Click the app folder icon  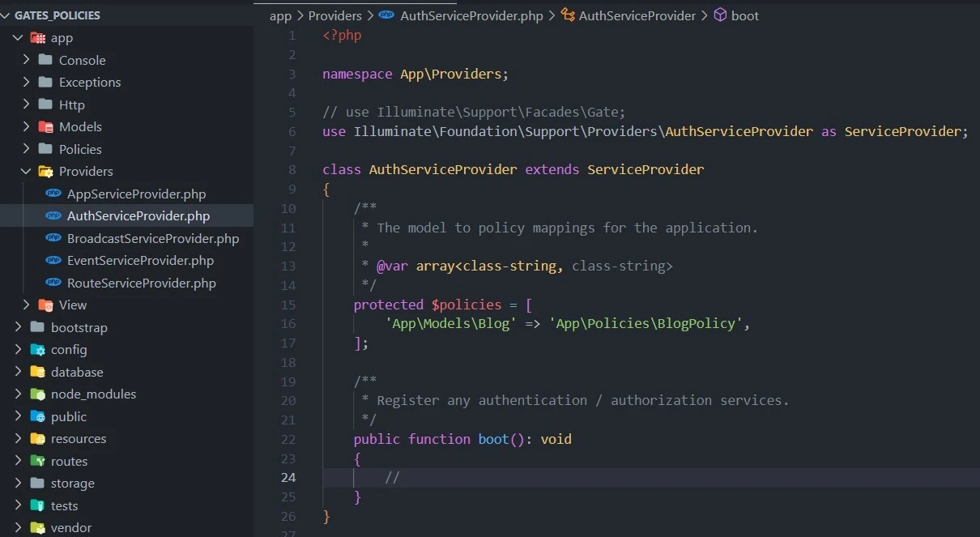(37, 38)
